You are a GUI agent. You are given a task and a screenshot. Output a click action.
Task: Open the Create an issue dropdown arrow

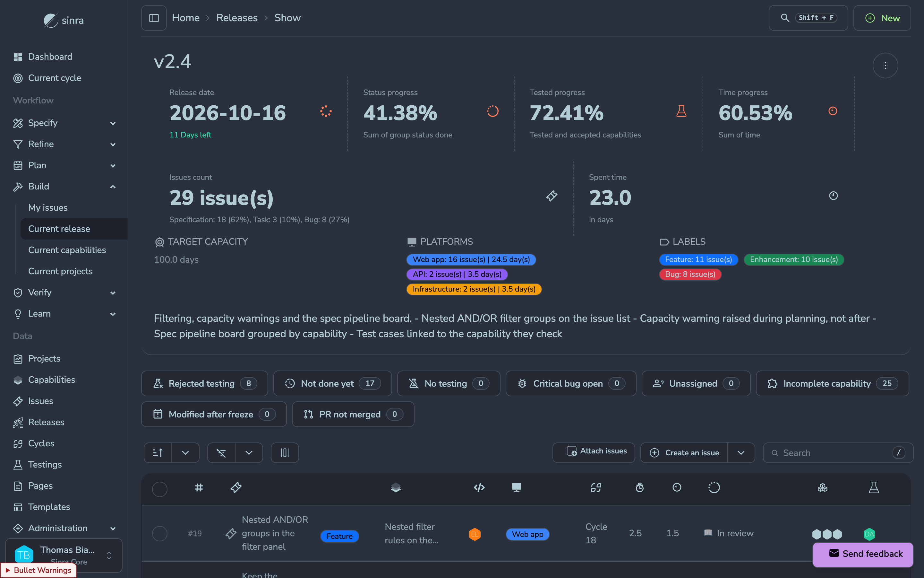741,453
